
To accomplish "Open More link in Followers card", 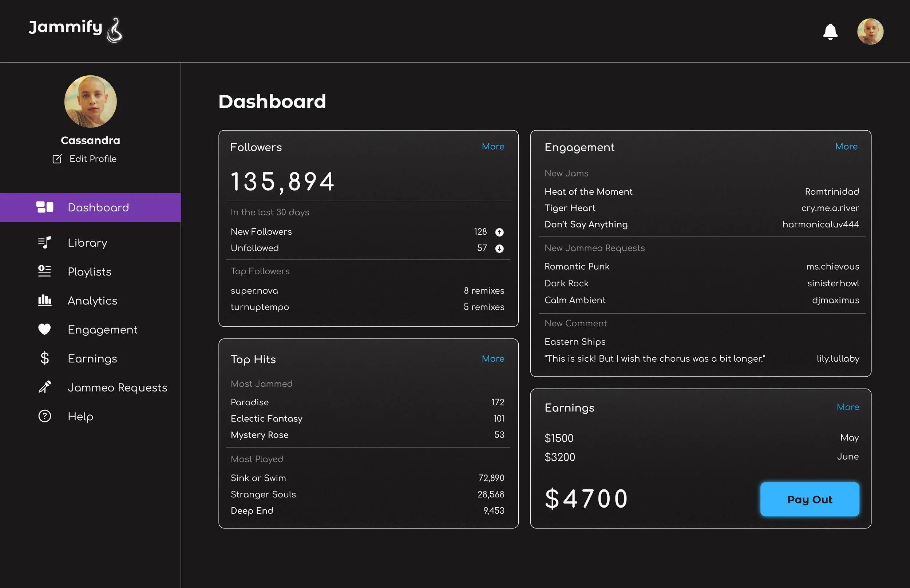I will click(492, 147).
